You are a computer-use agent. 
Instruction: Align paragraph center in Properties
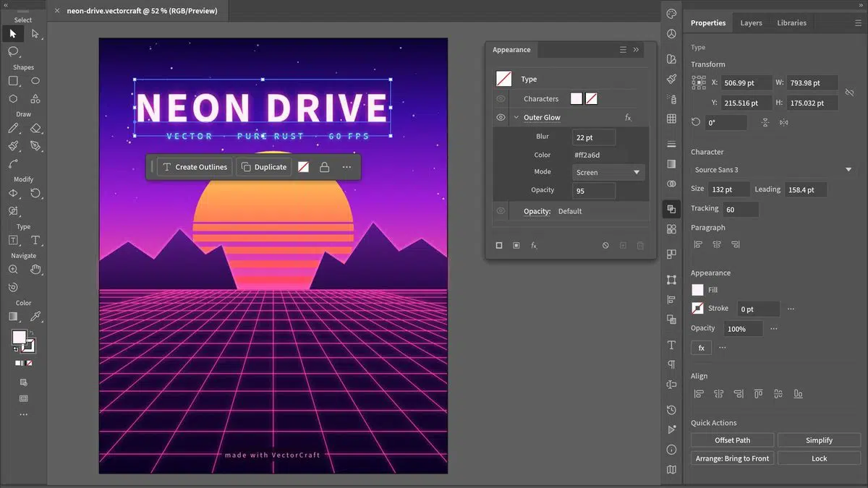(717, 245)
